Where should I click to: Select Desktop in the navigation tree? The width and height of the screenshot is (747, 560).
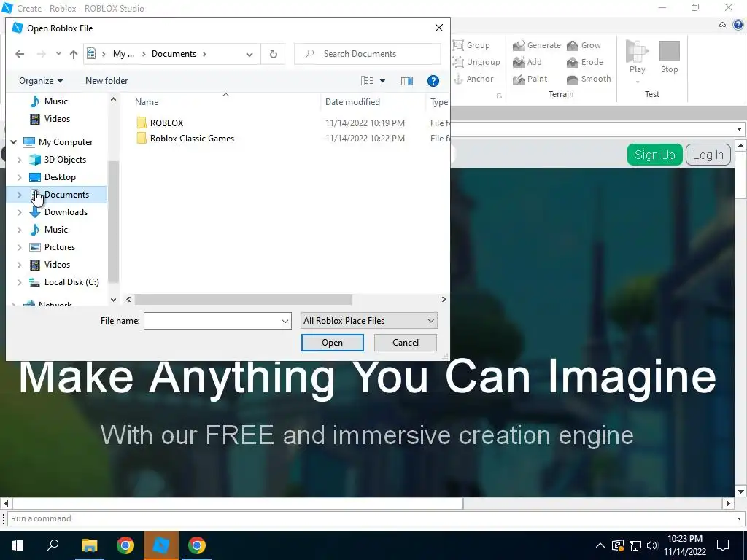60,178
